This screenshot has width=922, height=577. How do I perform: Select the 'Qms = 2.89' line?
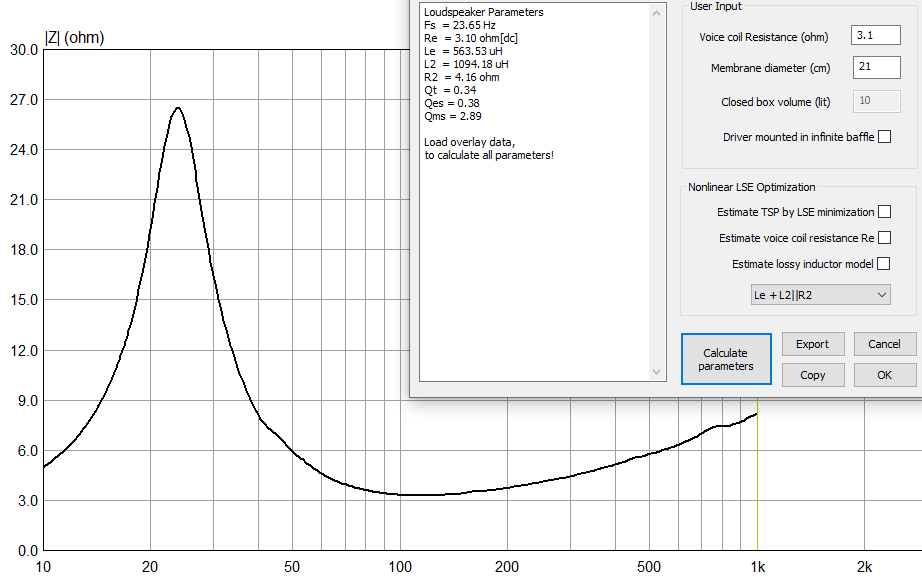tap(453, 116)
